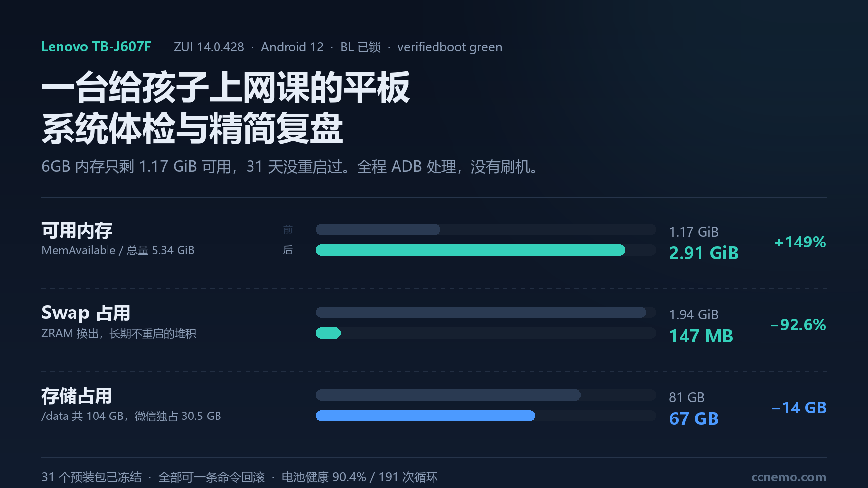Click the verifiedboot green status text
Screen dimensions: 868x488
click(450, 47)
